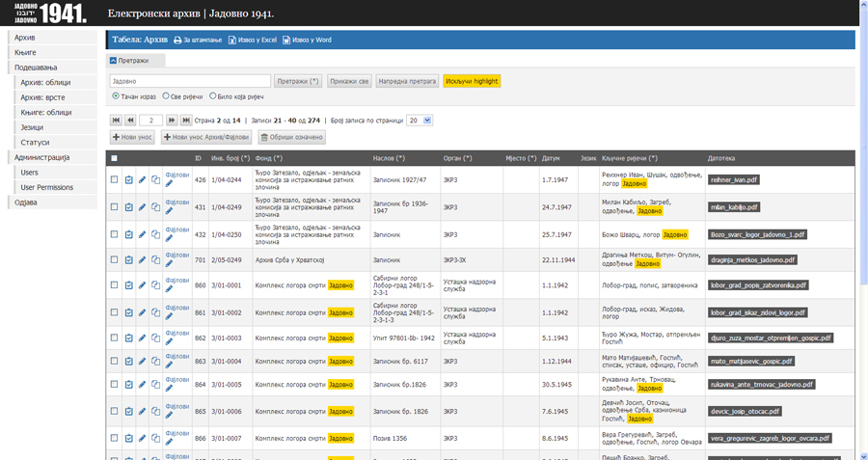
Task: Go to next page of records
Action: click(x=172, y=121)
